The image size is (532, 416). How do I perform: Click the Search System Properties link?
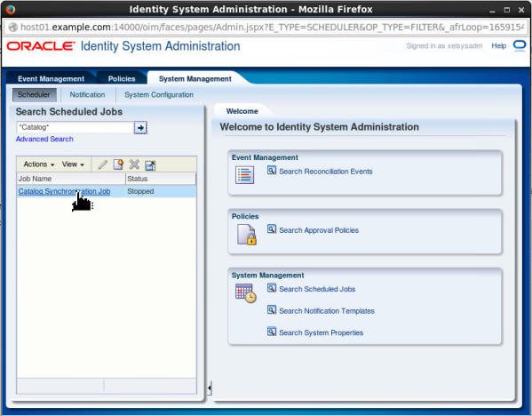pos(321,332)
